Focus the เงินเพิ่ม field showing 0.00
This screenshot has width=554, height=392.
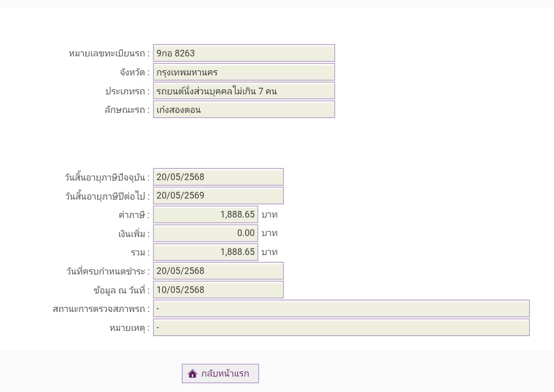(x=205, y=233)
